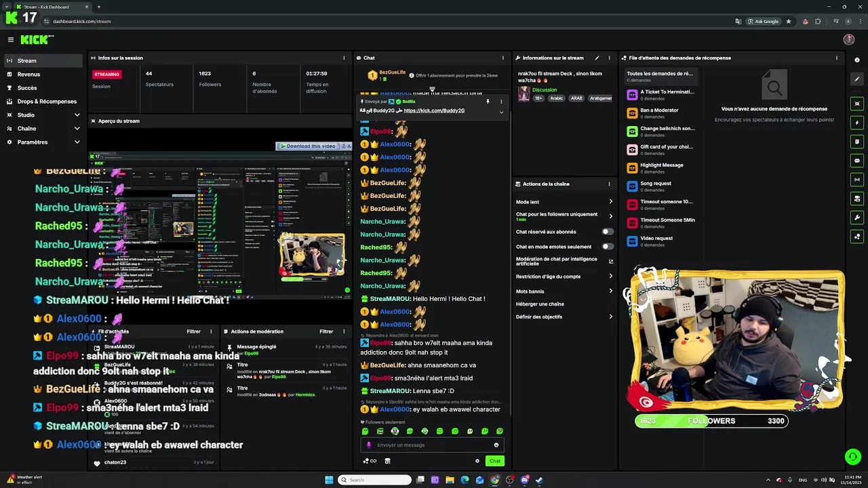Bookmark this page with the star icon

[x=788, y=21]
